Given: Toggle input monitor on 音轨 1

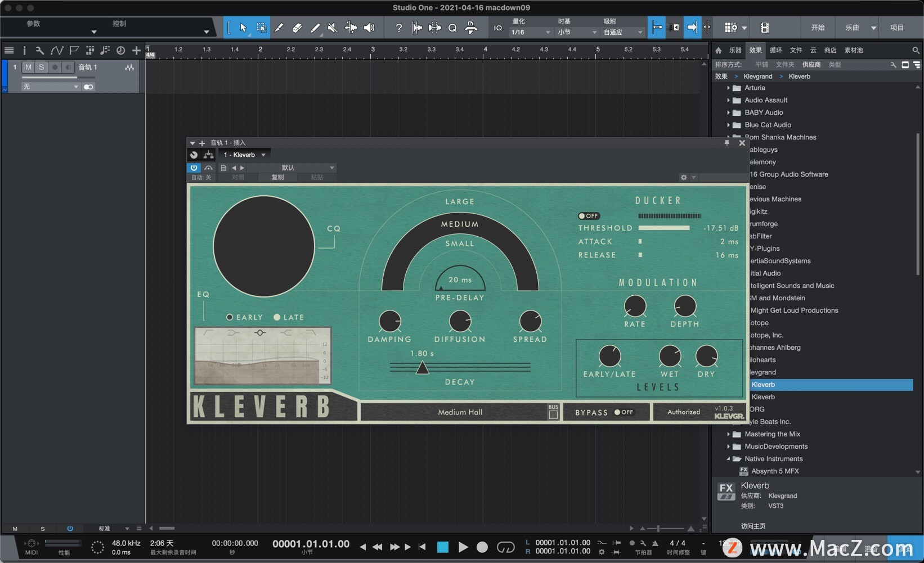Looking at the screenshot, I should click(68, 67).
